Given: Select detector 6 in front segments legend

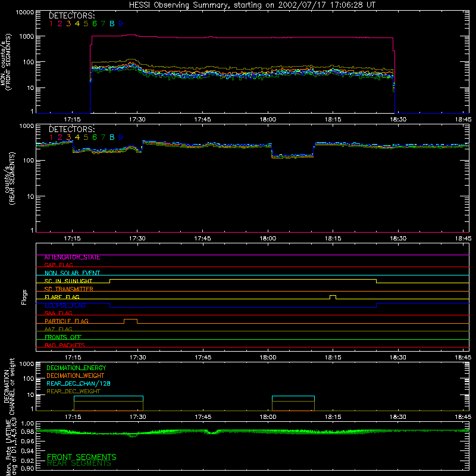Looking at the screenshot, I should (95, 24).
